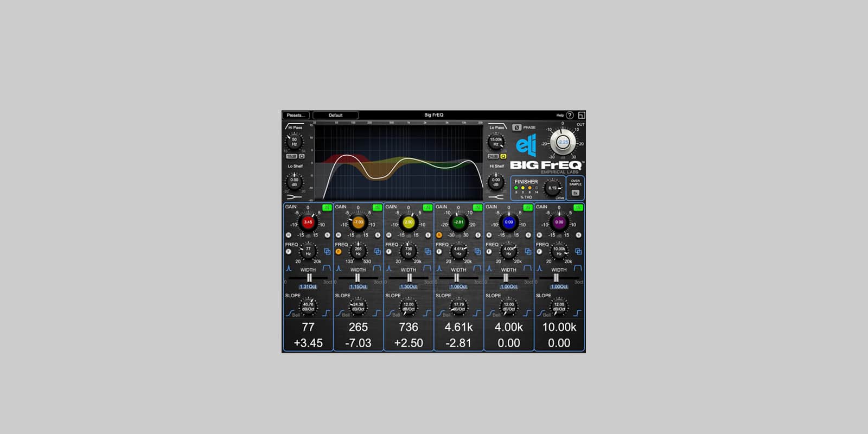Click the S solo button on the 265 Hz band

378,235
